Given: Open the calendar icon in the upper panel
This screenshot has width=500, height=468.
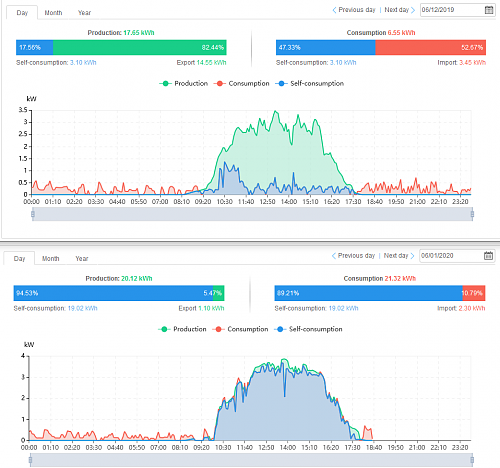Looking at the screenshot, I should click(x=489, y=10).
